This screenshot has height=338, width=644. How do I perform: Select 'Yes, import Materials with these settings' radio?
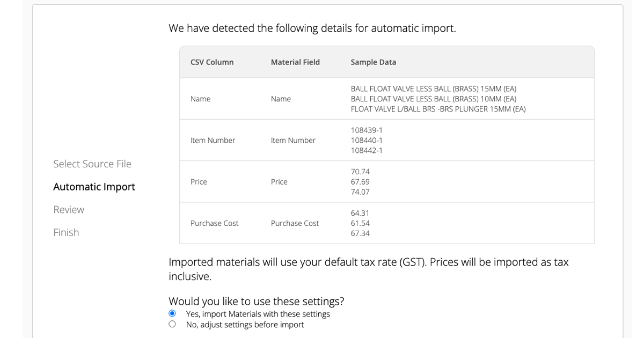pyautogui.click(x=172, y=314)
